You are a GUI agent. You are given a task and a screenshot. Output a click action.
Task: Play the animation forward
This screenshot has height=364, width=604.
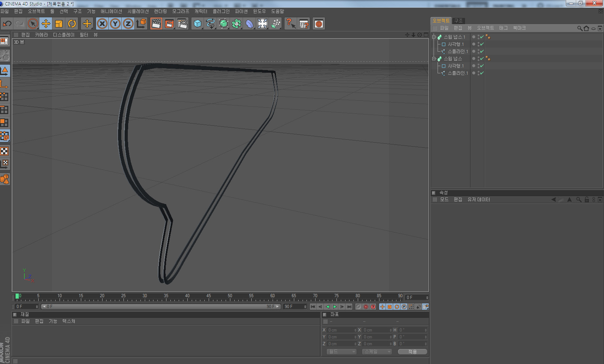tap(335, 307)
